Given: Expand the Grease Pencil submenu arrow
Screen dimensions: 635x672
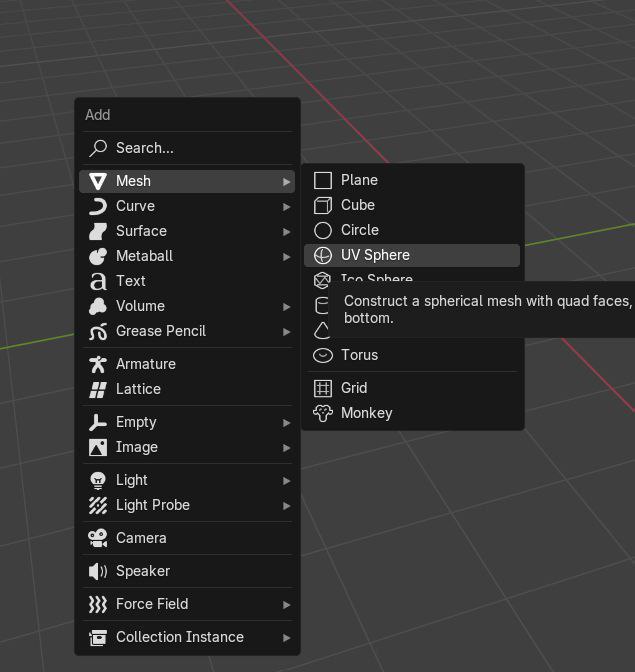Looking at the screenshot, I should (x=287, y=331).
